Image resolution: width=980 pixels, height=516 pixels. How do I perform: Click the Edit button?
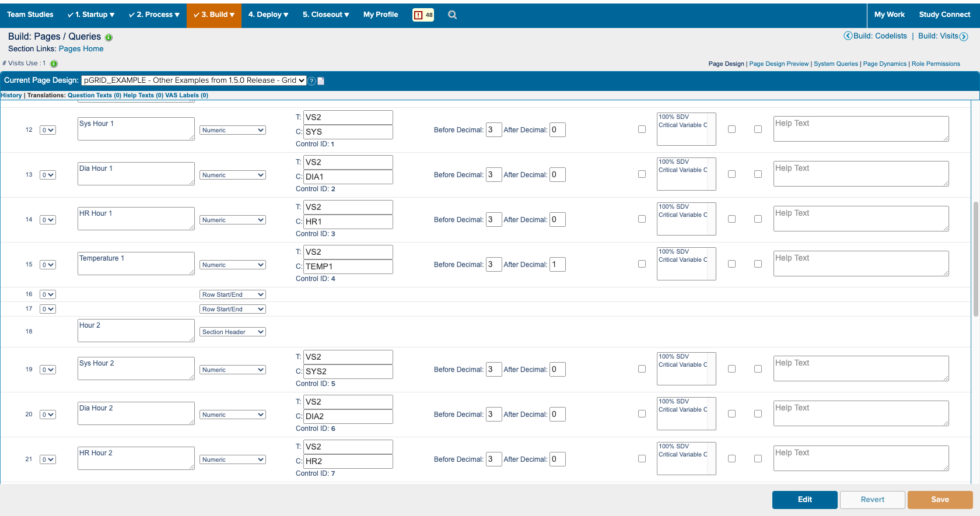[x=805, y=500]
